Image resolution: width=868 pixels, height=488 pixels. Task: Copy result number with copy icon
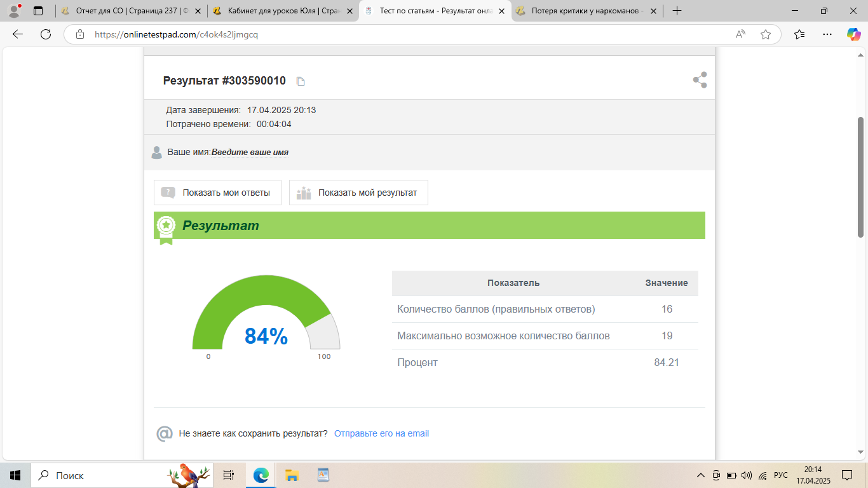(x=301, y=81)
